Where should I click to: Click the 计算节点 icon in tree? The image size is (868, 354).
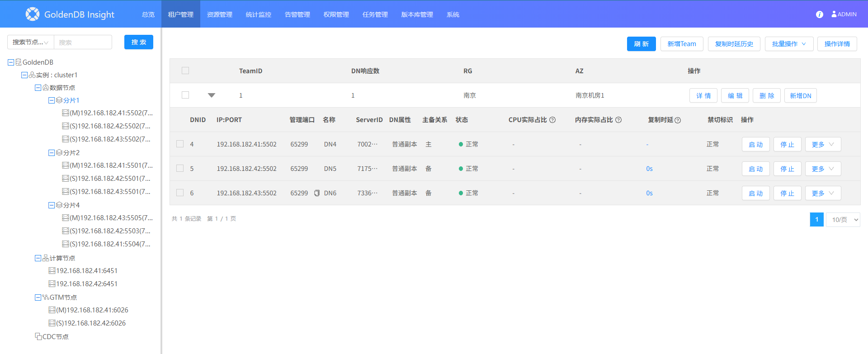[46, 258]
